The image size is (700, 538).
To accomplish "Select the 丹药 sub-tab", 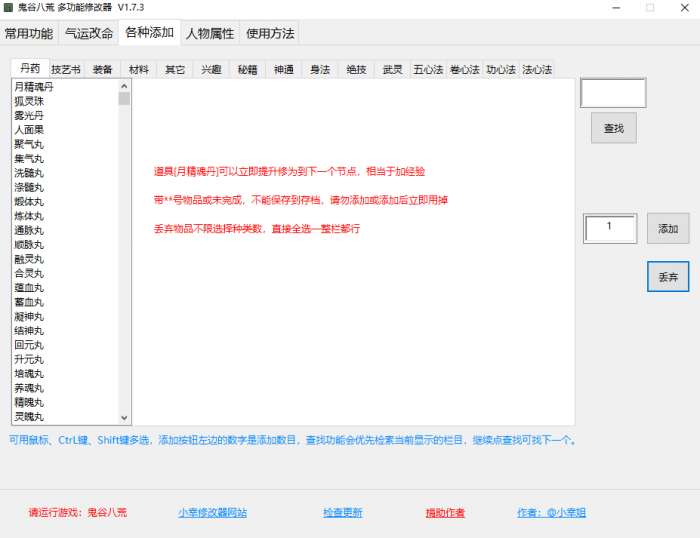I will click(30, 68).
